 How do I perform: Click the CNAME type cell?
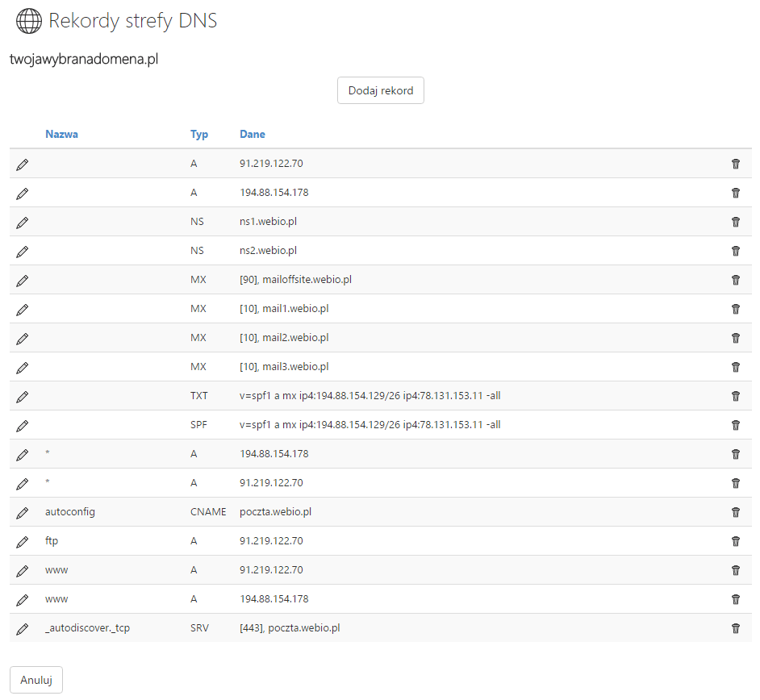coord(208,511)
